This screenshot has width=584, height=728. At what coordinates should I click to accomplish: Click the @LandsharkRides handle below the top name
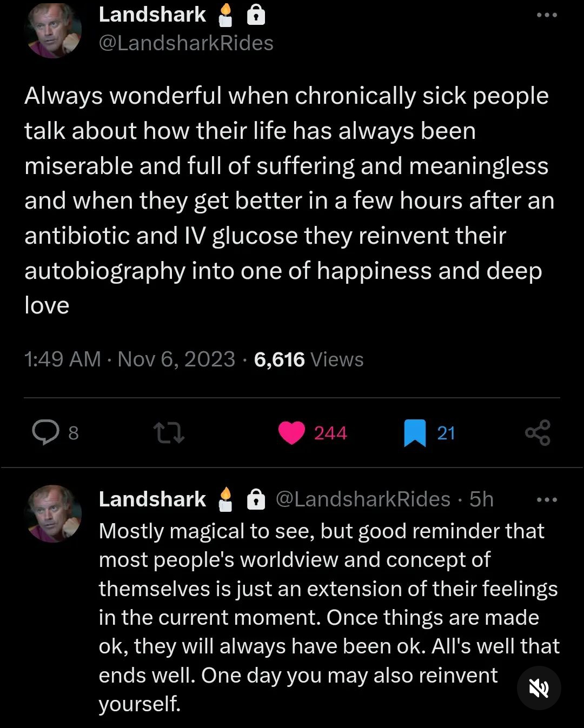tap(186, 43)
